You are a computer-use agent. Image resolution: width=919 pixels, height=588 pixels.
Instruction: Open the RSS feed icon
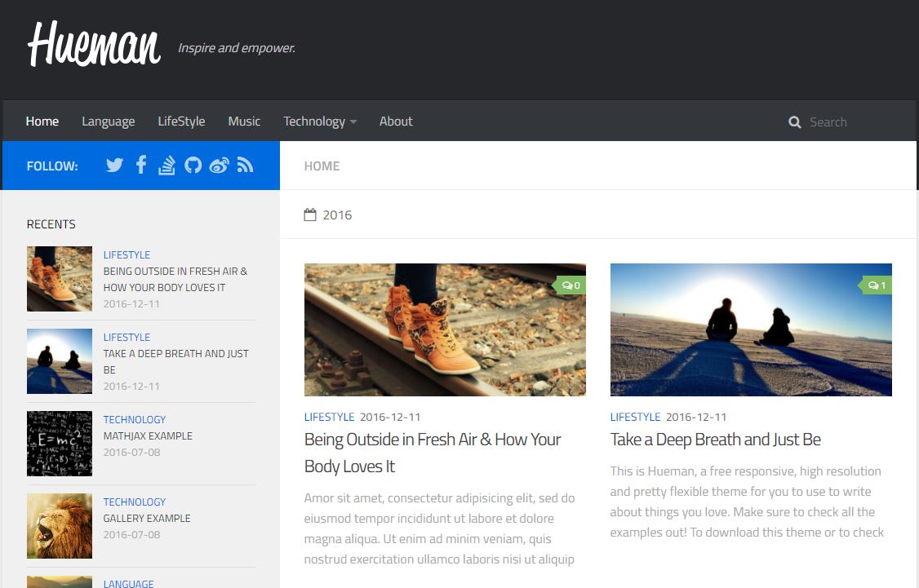click(x=245, y=166)
